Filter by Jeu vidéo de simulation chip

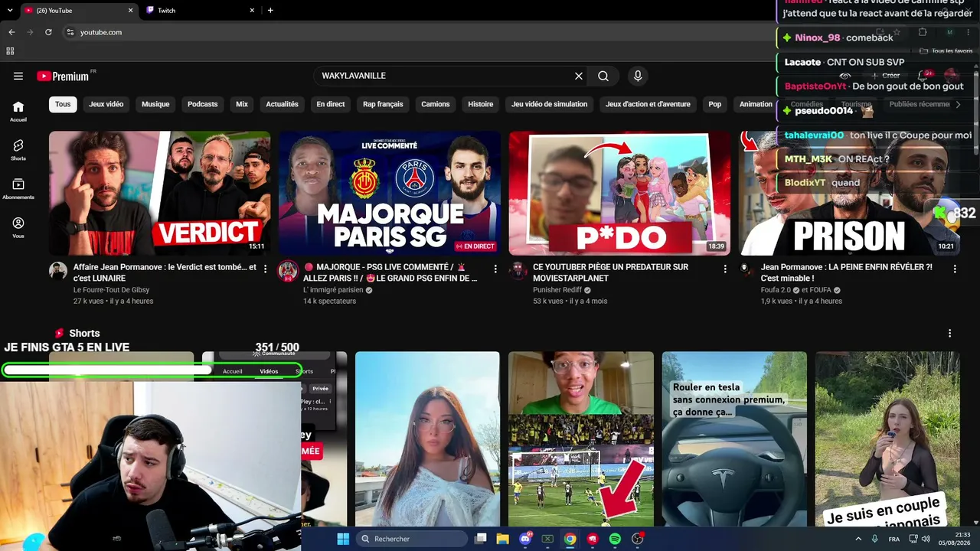coord(550,104)
